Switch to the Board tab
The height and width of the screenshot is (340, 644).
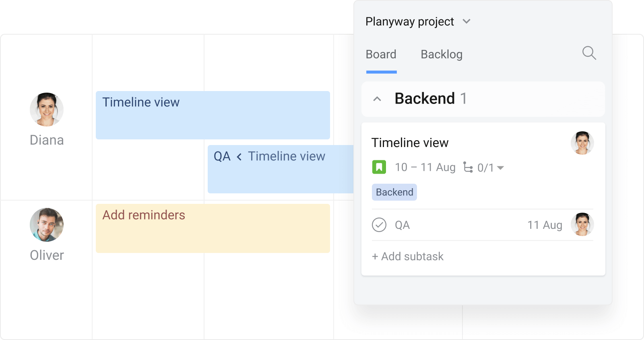click(381, 54)
